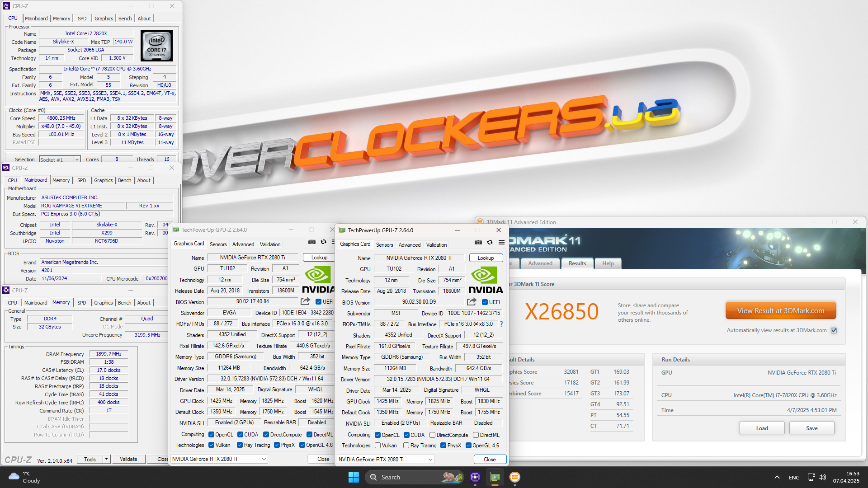This screenshot has width=868, height=488.
Task: Click the blue question mark beside Bus Interface
Action: point(501,324)
